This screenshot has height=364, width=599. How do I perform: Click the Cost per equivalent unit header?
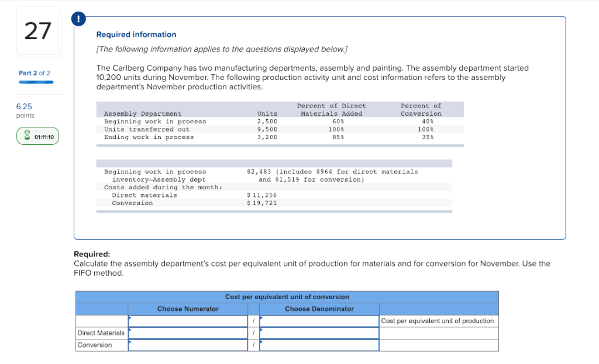pos(287,297)
